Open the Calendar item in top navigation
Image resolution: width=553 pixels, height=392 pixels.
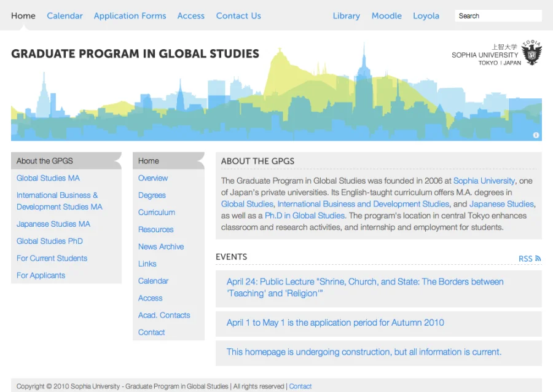(x=65, y=16)
